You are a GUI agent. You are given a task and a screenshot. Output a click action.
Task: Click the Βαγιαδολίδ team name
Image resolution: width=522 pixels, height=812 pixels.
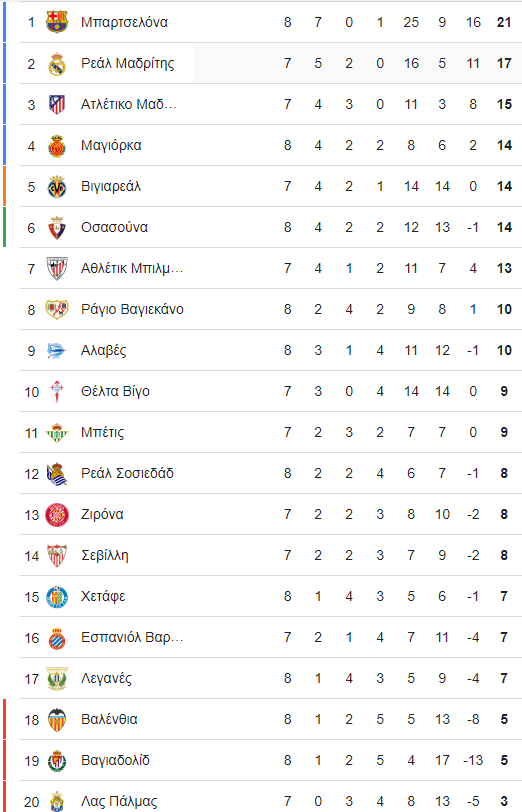coord(115,760)
